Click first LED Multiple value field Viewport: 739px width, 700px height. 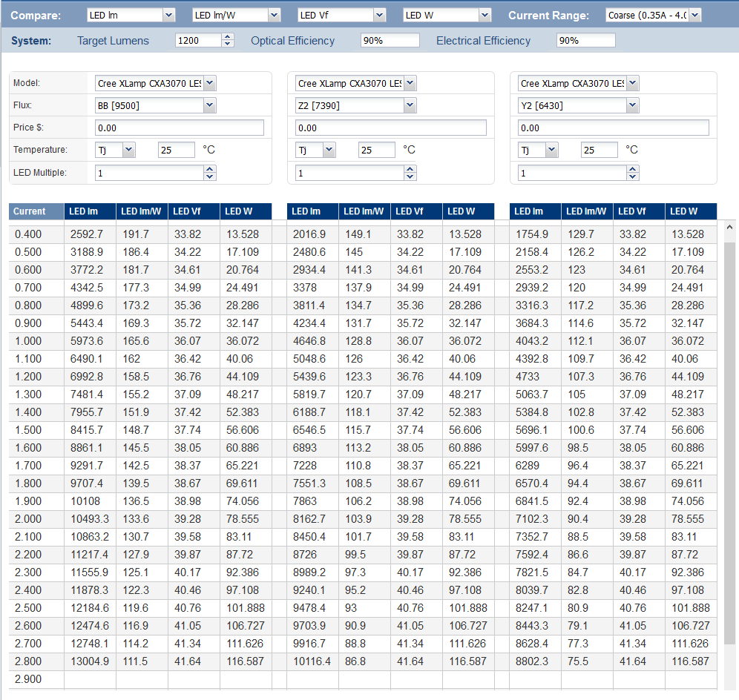(149, 173)
